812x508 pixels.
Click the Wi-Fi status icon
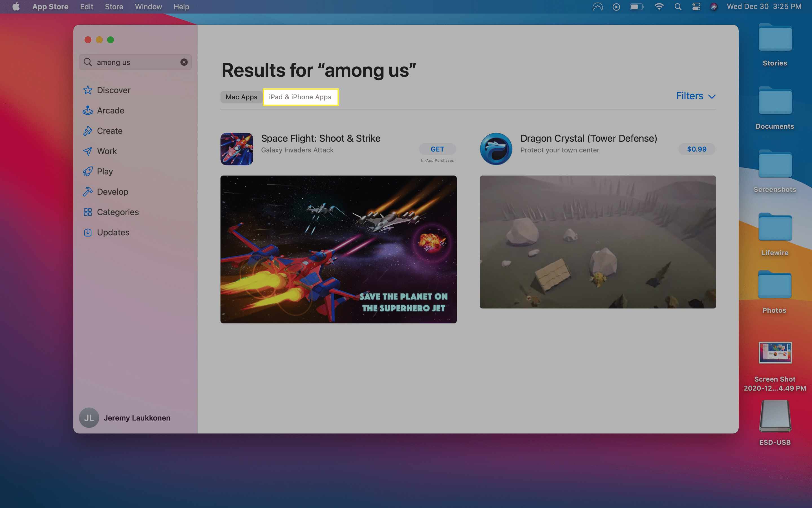point(659,7)
